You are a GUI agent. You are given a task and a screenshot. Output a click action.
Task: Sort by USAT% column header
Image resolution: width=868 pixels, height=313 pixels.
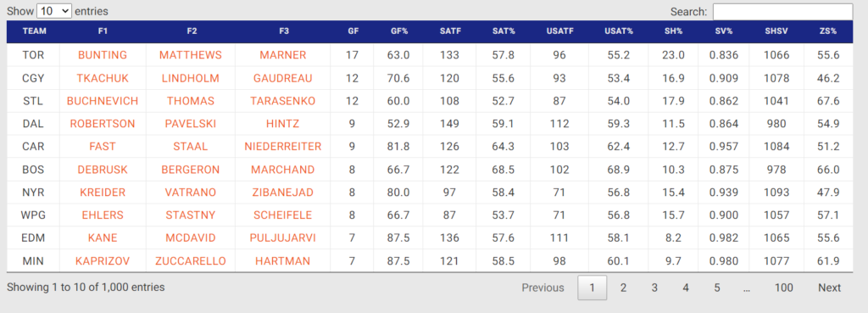(618, 31)
